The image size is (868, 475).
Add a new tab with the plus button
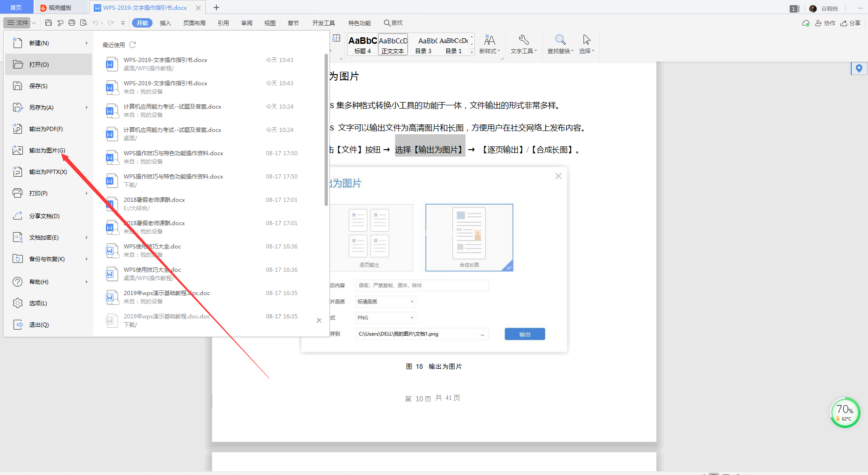216,7
